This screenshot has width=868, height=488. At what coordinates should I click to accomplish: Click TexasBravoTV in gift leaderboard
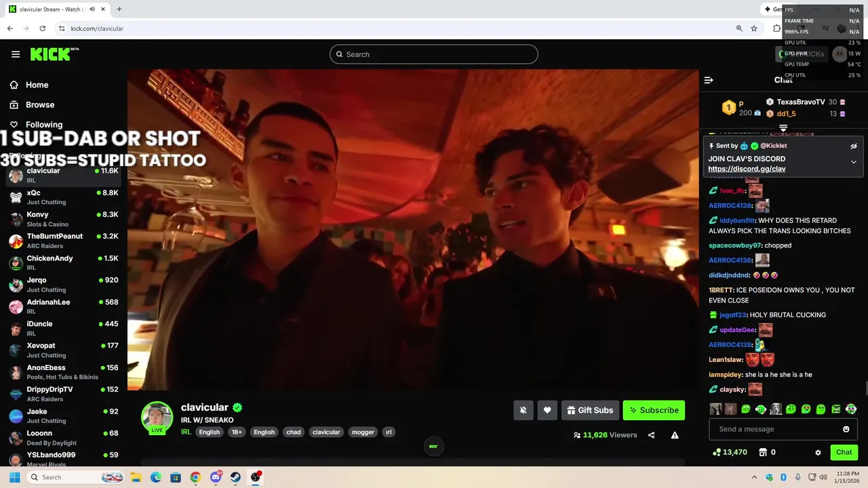coord(801,102)
